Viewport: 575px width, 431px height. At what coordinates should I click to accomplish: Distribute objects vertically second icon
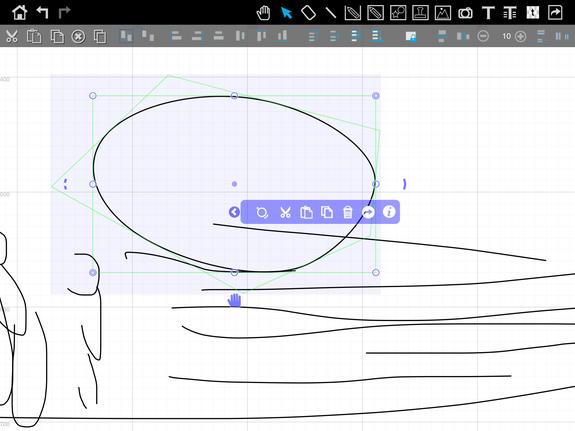coord(333,36)
